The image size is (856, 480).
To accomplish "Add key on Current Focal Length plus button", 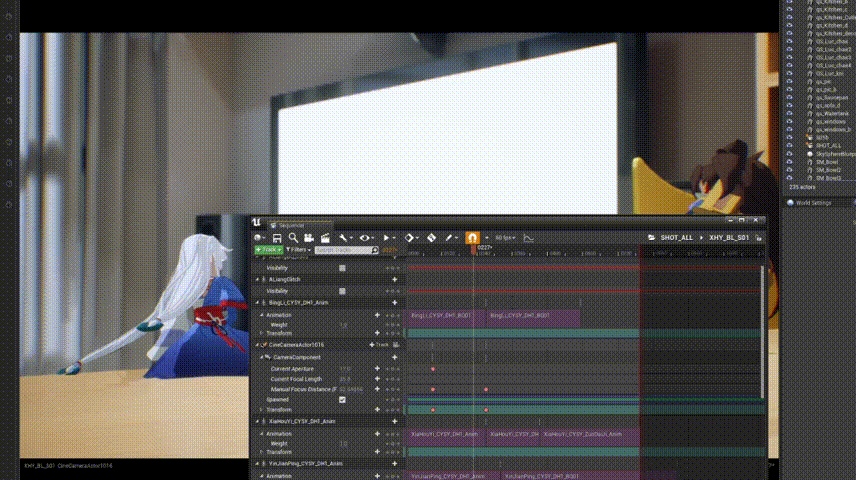I will (377, 379).
